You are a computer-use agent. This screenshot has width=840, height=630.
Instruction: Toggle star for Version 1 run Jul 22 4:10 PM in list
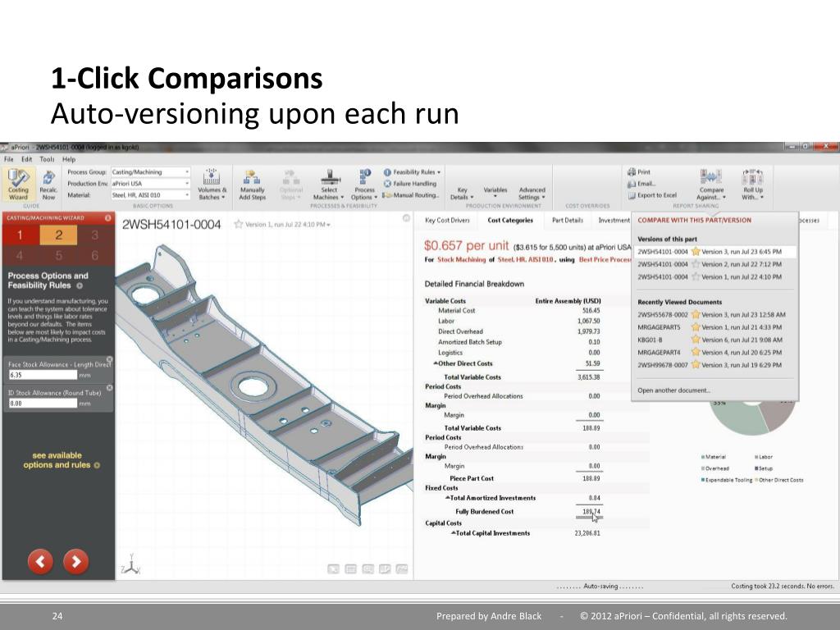(696, 277)
